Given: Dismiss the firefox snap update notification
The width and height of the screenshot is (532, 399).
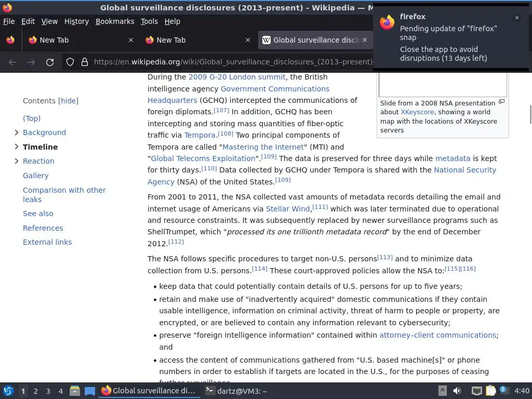Looking at the screenshot, I should point(517,18).
